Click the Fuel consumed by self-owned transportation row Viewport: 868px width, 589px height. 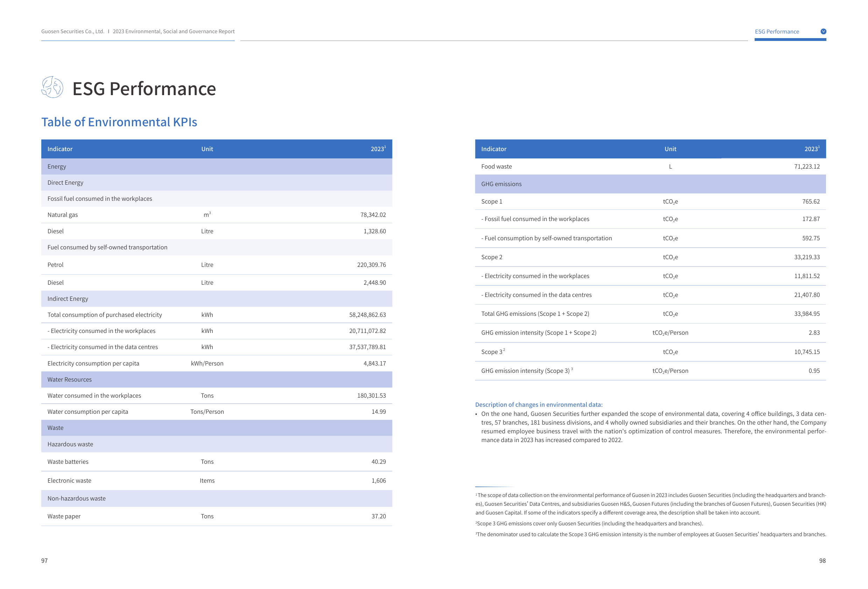pyautogui.click(x=217, y=247)
